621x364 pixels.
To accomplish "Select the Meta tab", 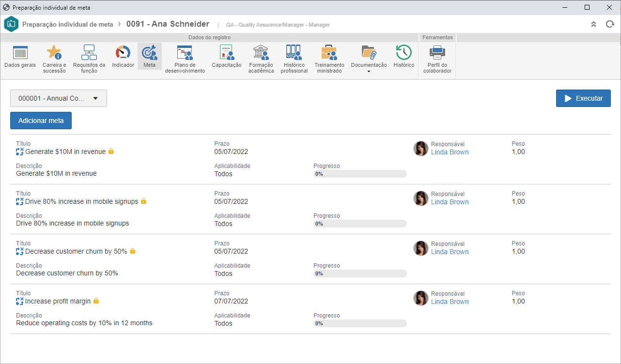I will 150,56.
